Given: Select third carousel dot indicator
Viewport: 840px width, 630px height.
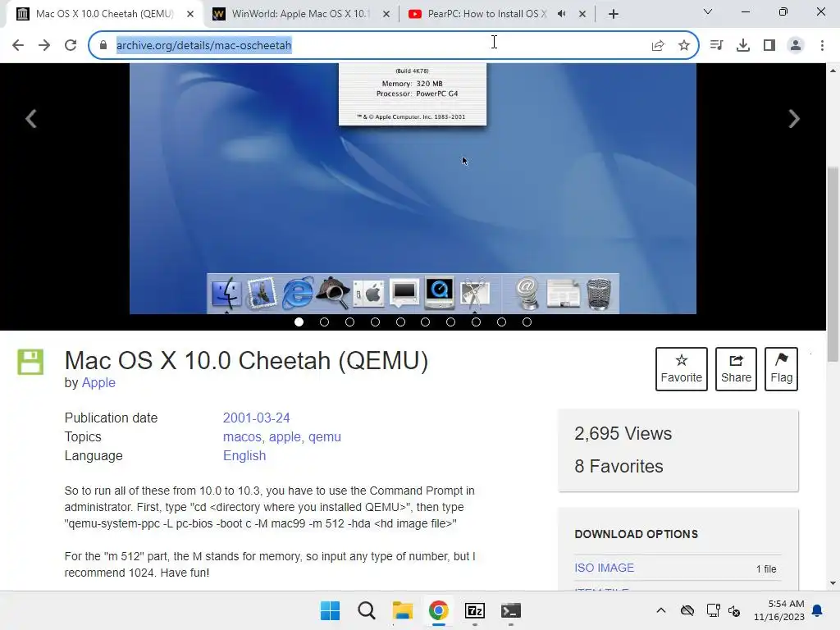Looking at the screenshot, I should tap(349, 322).
